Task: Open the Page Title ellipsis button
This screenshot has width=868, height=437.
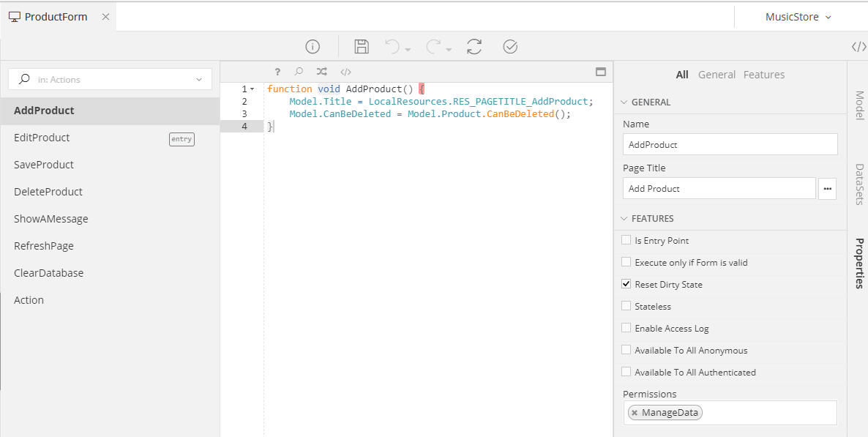Action: [x=828, y=189]
